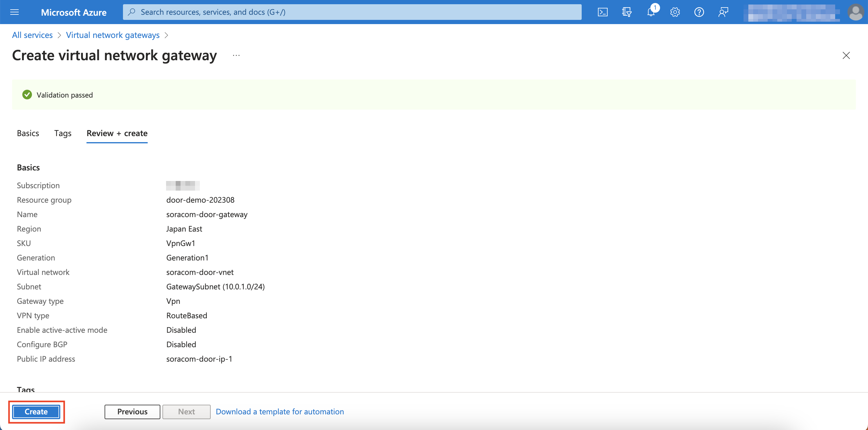Viewport: 868px width, 430px height.
Task: Open the help and support menu
Action: click(x=699, y=12)
